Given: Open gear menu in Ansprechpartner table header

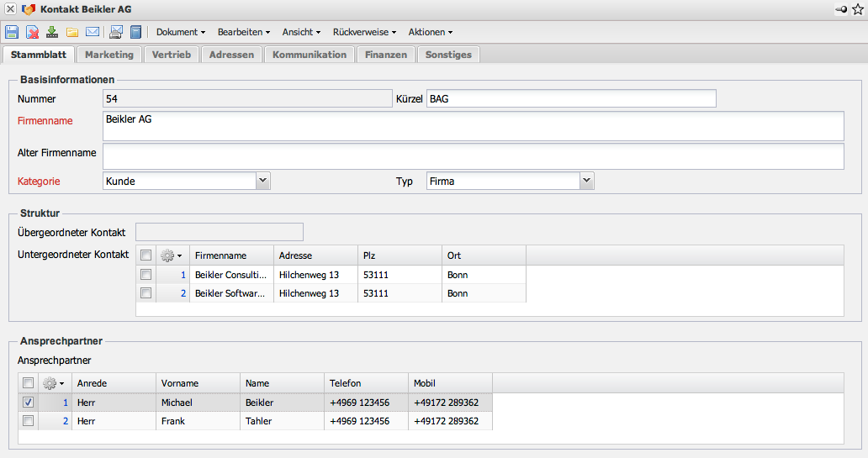Looking at the screenshot, I should [x=54, y=383].
